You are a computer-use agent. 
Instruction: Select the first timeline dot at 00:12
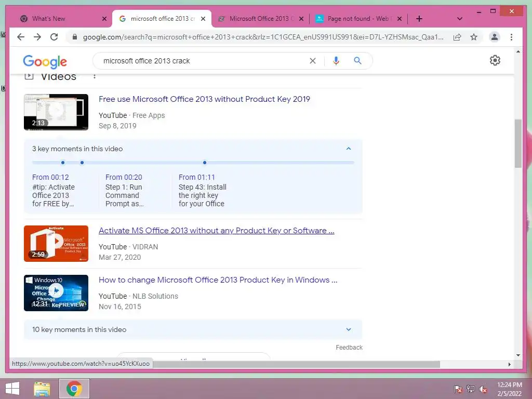coord(63,163)
